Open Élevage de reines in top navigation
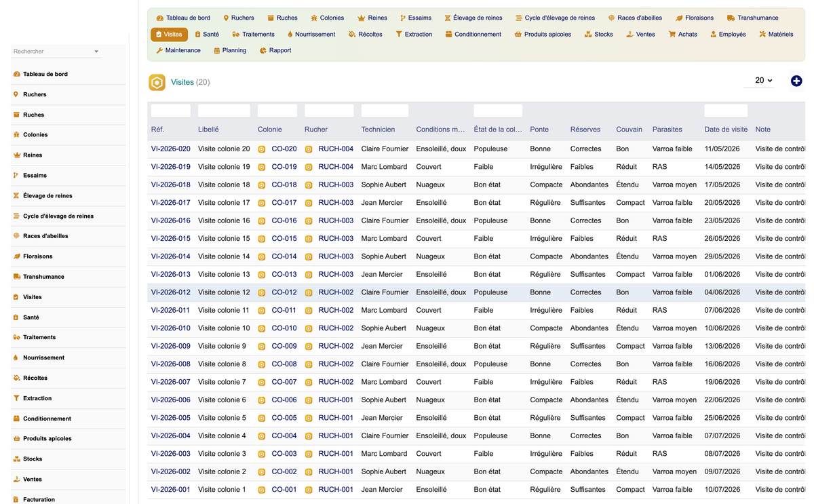The width and height of the screenshot is (814, 504). (x=473, y=18)
